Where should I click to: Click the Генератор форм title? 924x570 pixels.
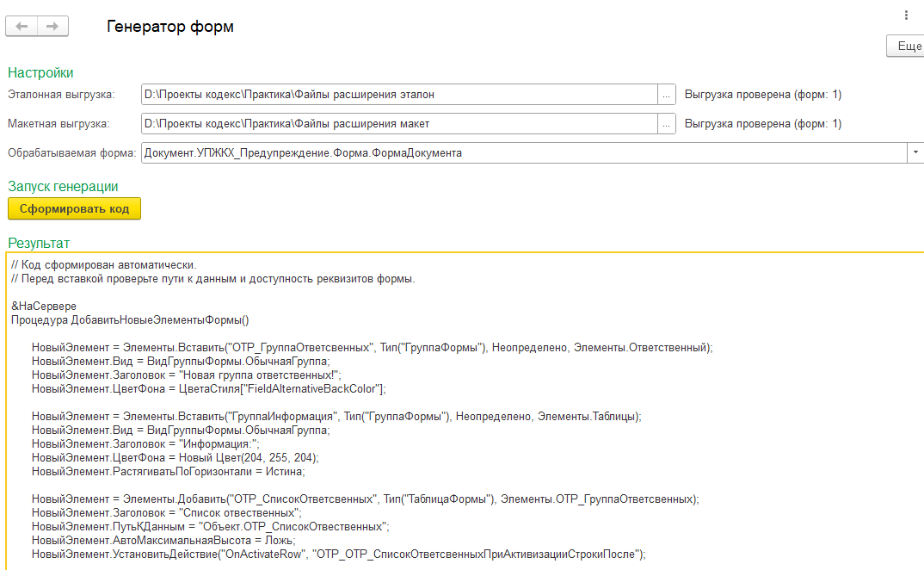pyautogui.click(x=170, y=27)
